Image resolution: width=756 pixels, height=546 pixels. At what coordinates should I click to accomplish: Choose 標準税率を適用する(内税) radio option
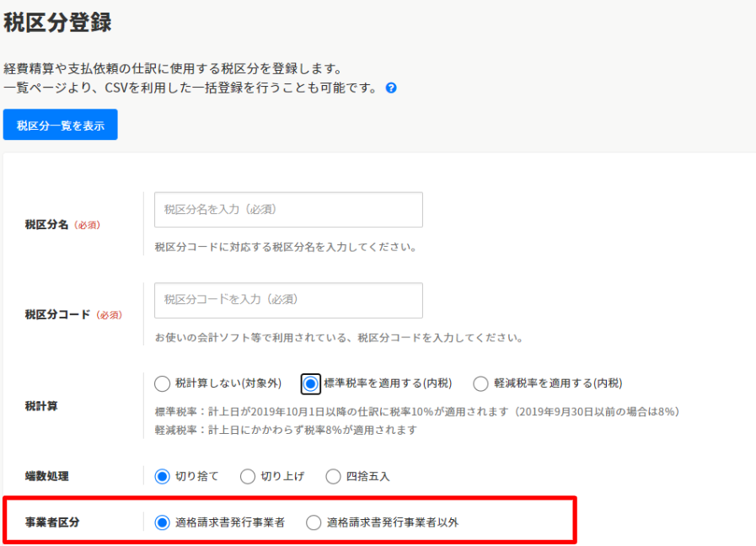click(311, 384)
